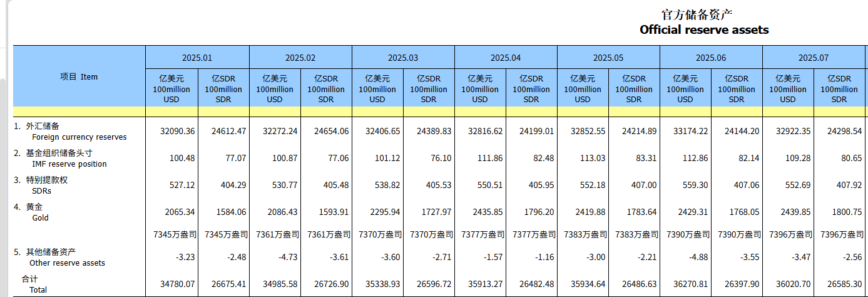Select the total SDR value 26585.30
The height and width of the screenshot is (297, 868).
coord(844,284)
